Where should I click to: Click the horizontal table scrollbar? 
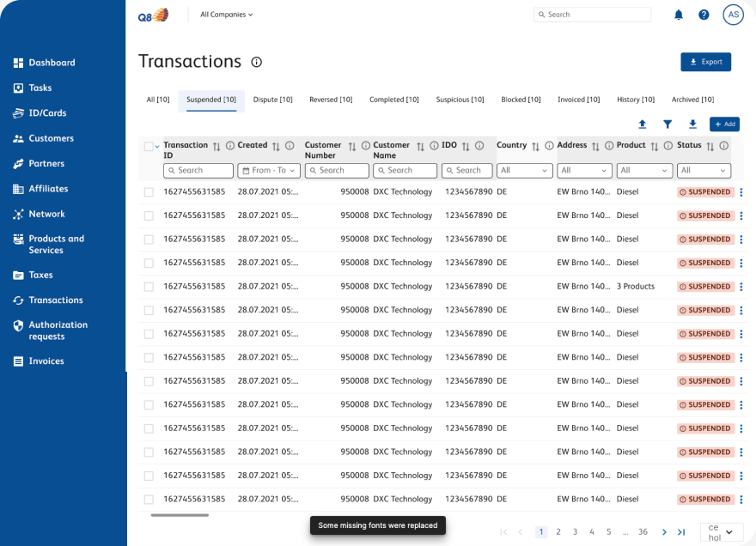coord(180,515)
